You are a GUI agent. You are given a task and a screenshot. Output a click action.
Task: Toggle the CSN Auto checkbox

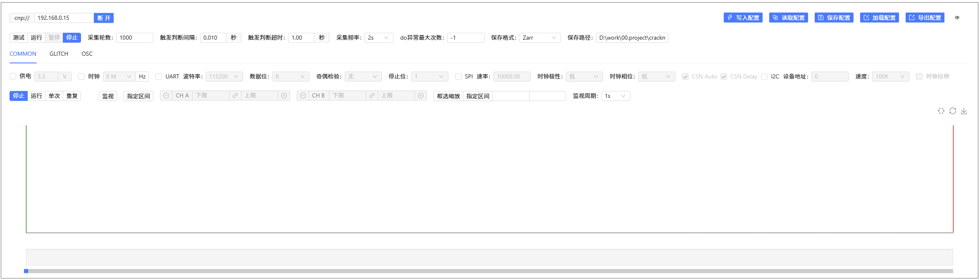[685, 76]
